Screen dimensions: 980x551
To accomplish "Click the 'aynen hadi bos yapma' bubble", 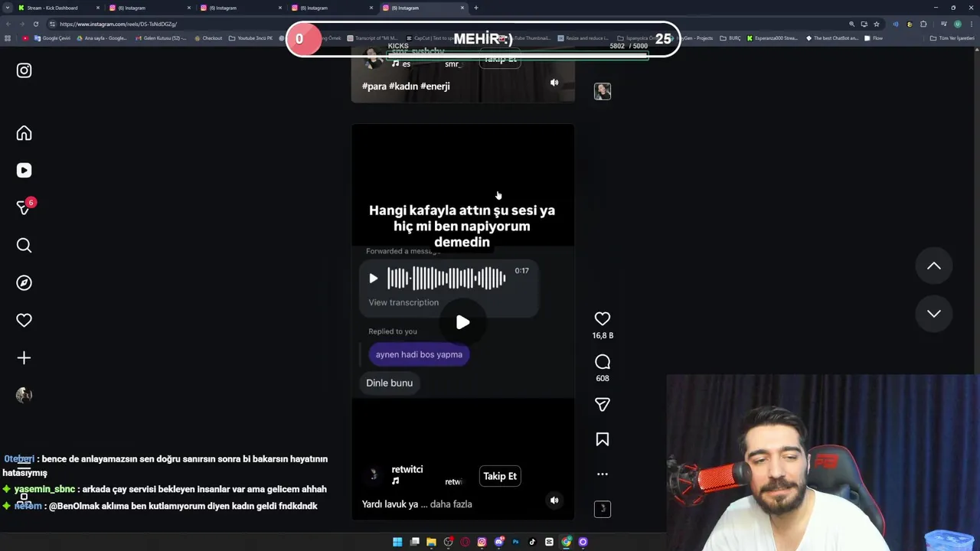I will pos(419,354).
